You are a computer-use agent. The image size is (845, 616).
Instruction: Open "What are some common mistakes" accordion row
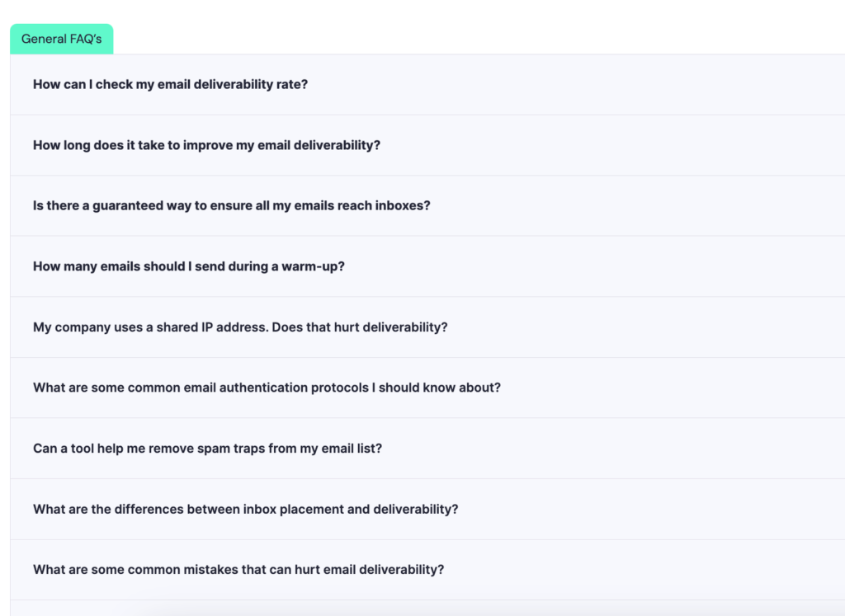(238, 570)
